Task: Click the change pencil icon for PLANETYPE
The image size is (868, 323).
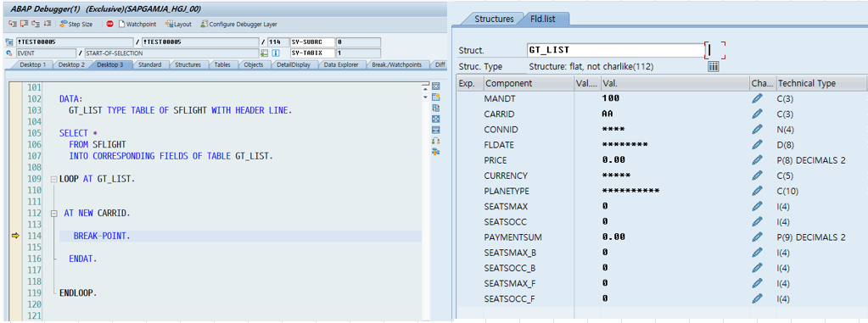Action: (x=758, y=192)
